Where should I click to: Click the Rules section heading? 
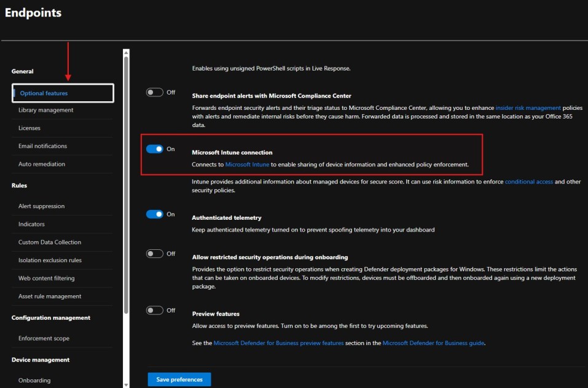(19, 185)
